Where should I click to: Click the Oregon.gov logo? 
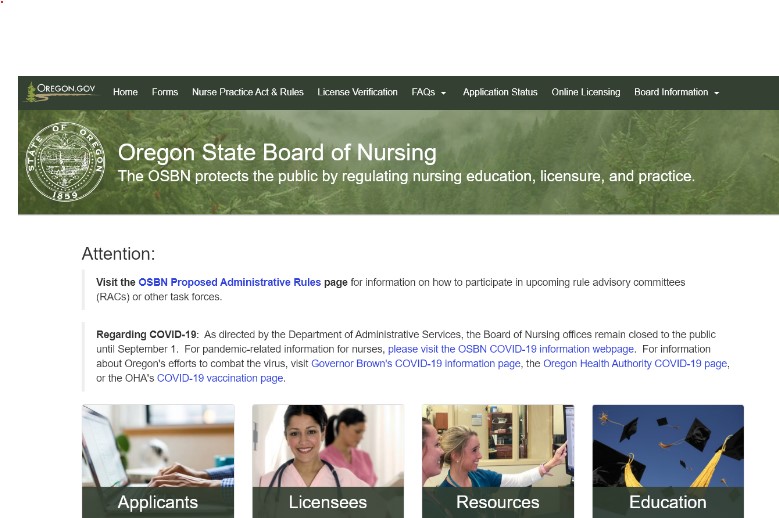tap(61, 92)
